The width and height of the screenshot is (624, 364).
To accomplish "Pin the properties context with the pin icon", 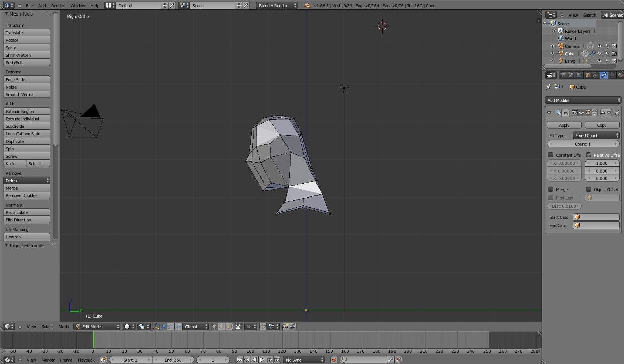I will click(549, 87).
